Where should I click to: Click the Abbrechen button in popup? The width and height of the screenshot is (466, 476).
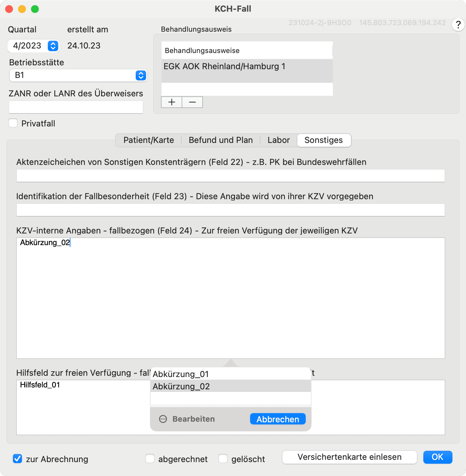278,419
